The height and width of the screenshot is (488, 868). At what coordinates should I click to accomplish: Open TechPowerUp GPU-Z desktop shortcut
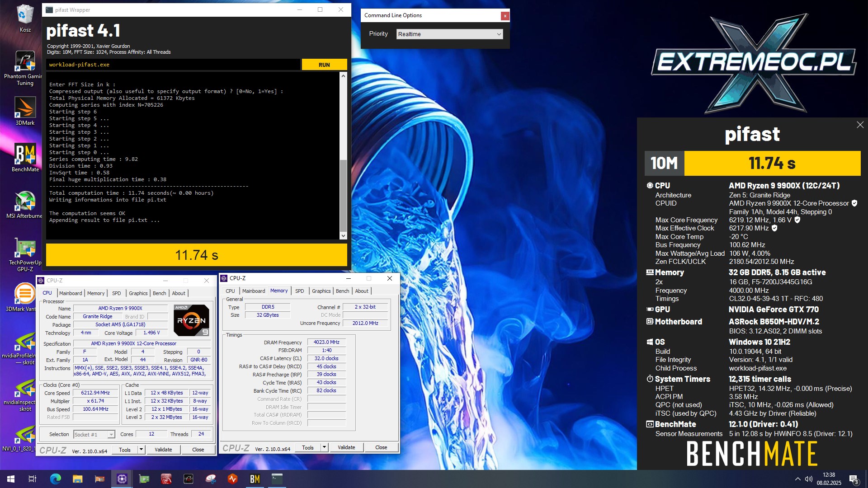(x=25, y=254)
